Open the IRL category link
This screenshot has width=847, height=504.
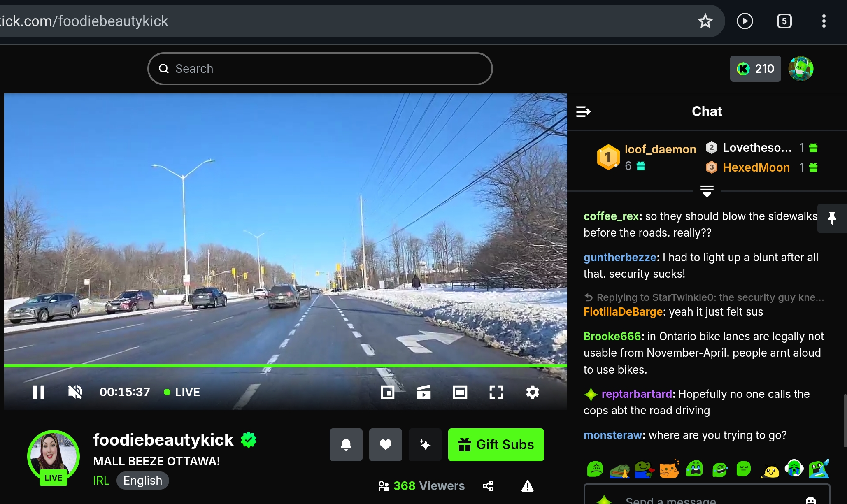tap(101, 481)
